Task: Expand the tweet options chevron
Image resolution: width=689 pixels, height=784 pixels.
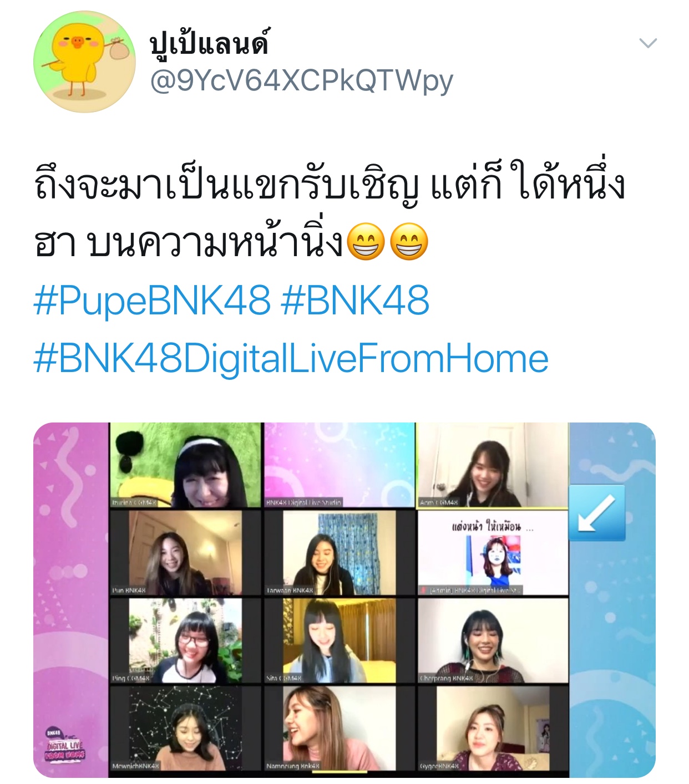Action: tap(648, 43)
